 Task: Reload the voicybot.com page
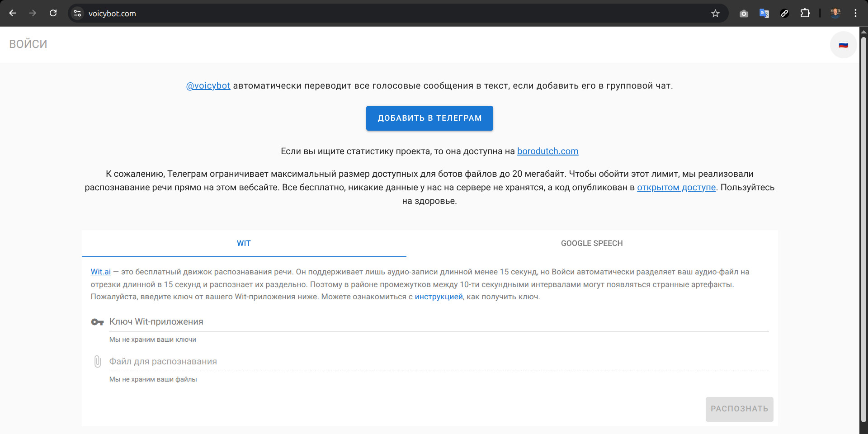pos(53,13)
